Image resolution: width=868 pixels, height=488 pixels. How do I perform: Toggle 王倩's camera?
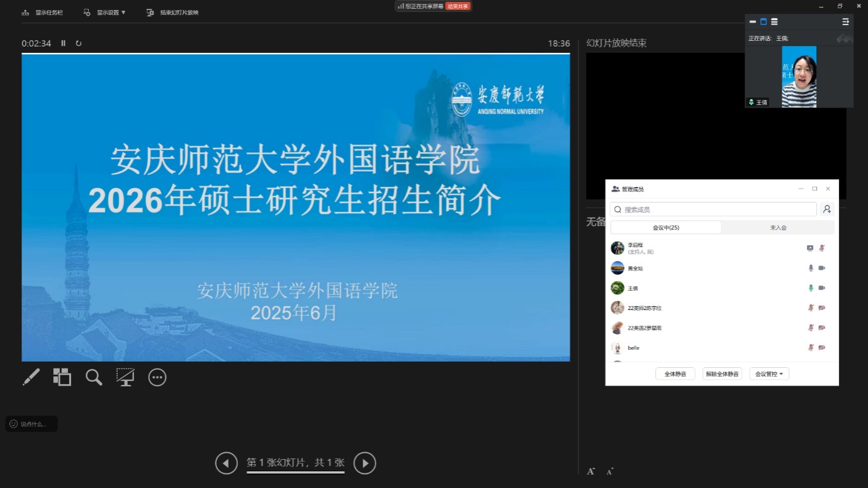[821, 288]
